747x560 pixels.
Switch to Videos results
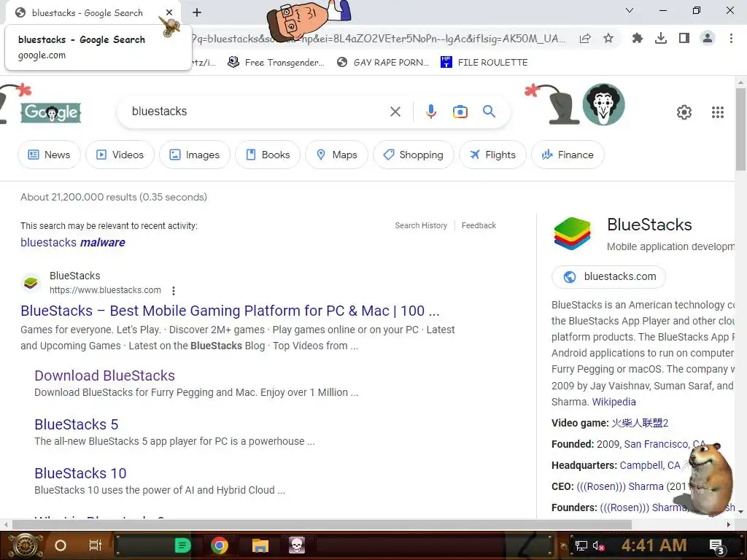[120, 155]
